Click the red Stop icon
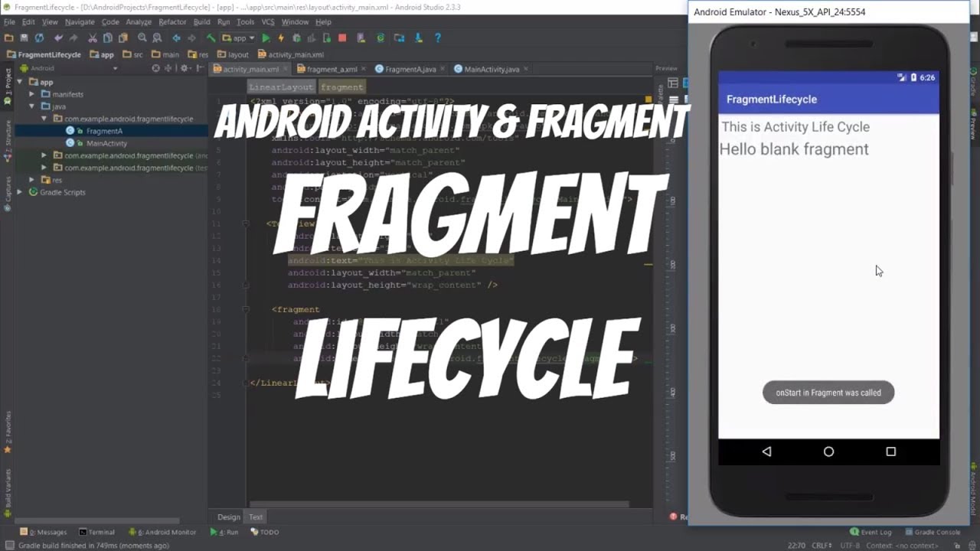The image size is (980, 551). 342,37
